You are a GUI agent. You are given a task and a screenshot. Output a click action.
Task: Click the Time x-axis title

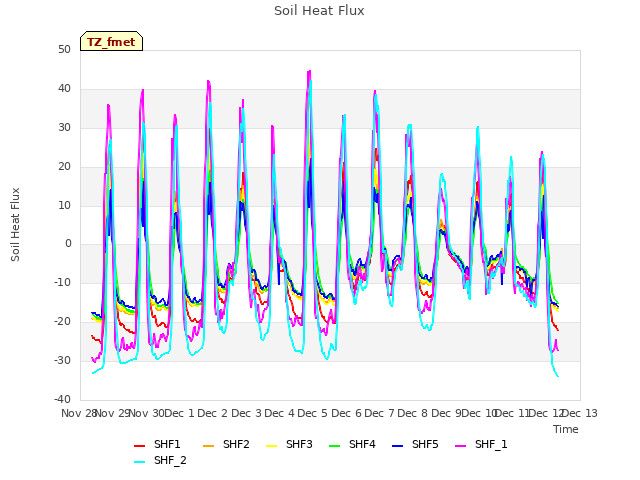click(566, 429)
